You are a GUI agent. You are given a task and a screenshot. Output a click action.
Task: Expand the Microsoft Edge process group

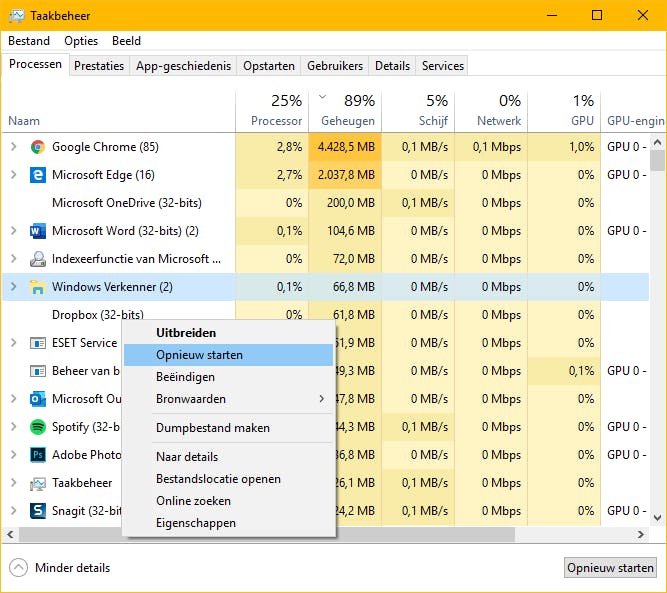[x=13, y=175]
